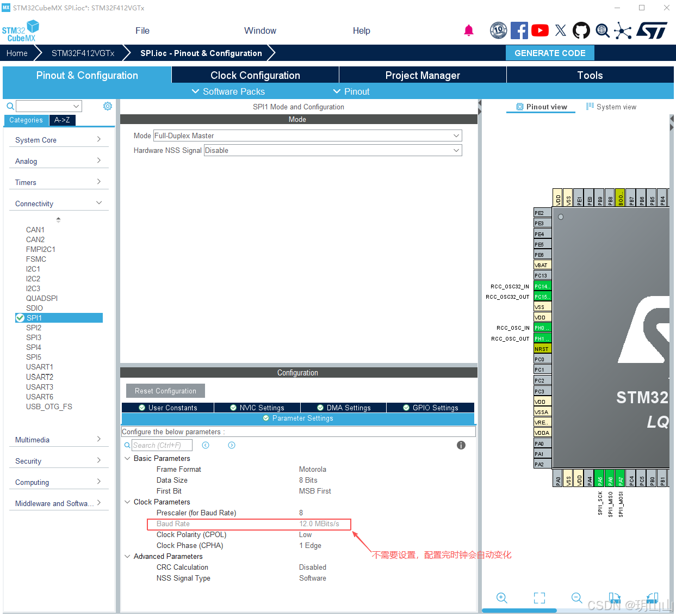Click the STM32CubeMX logo
This screenshot has width=676, height=616.
[x=21, y=31]
